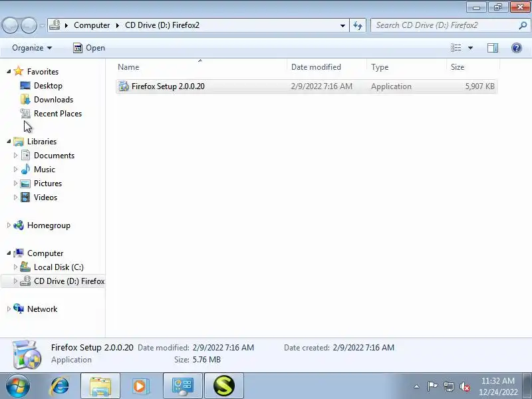Open the Windows Start menu
Viewport: 532px width, 399px height.
[x=17, y=386]
